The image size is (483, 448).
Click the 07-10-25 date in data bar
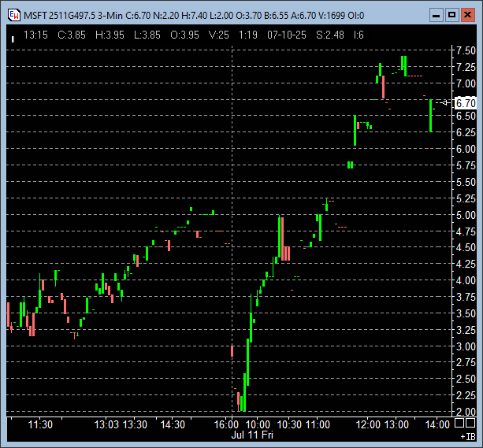(x=287, y=35)
